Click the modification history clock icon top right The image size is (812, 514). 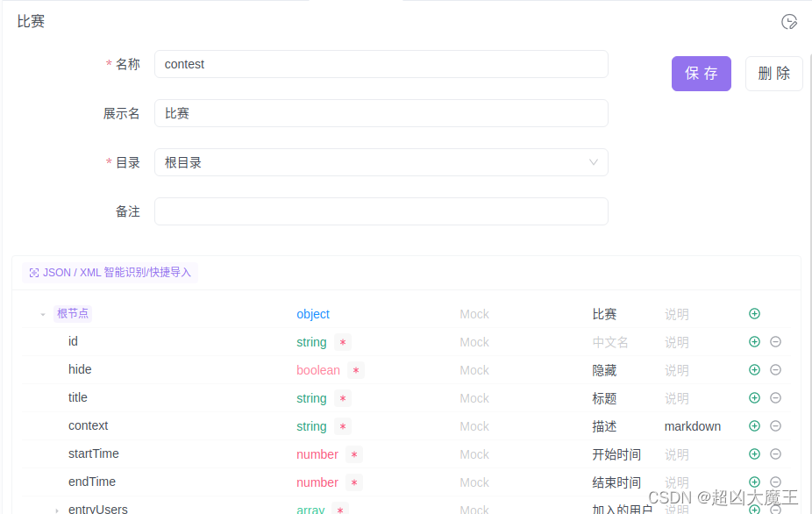tap(788, 22)
